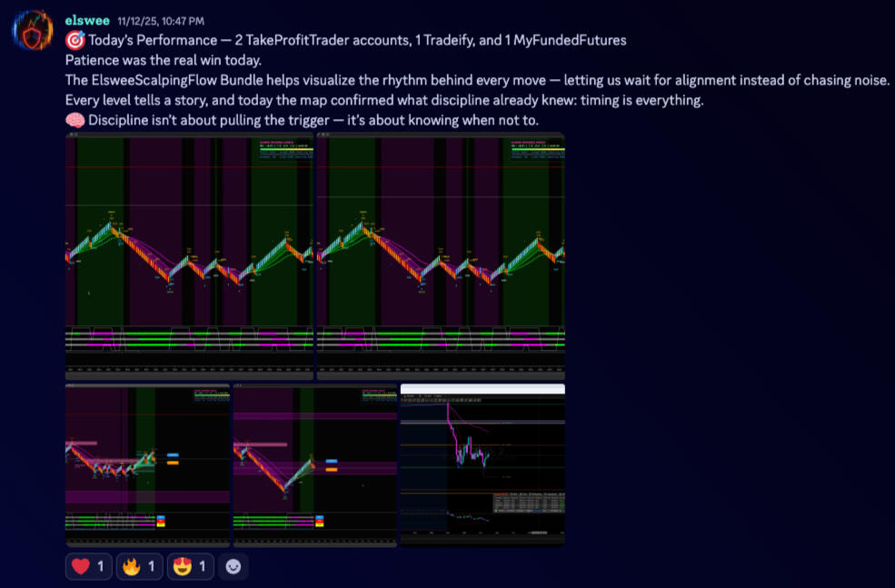The width and height of the screenshot is (895, 588).
Task: Toggle the red heart reaction
Action: coord(87,566)
